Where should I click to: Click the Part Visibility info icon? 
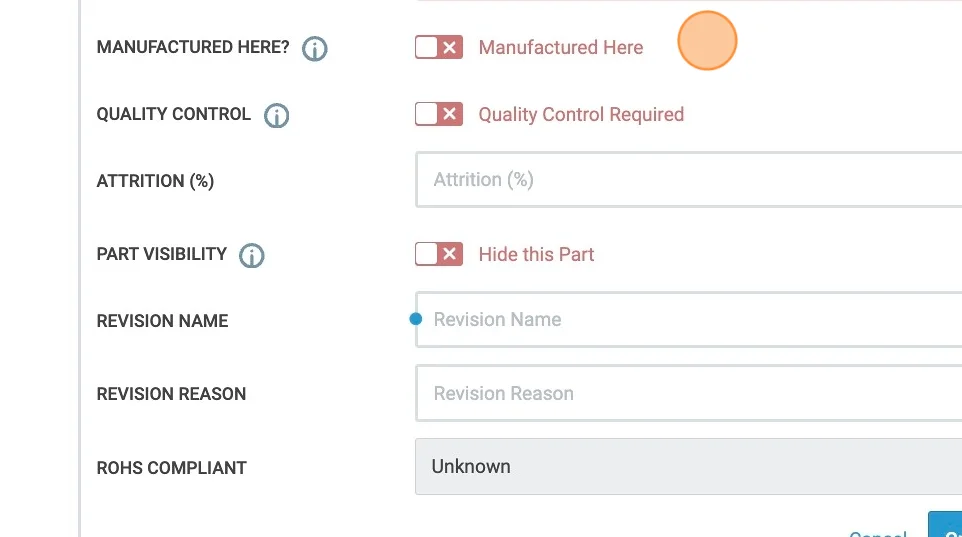click(252, 255)
